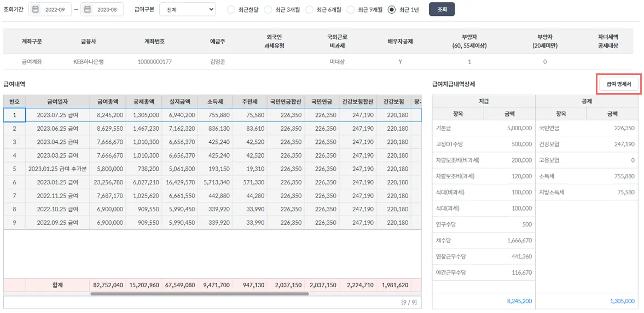This screenshot has width=644, height=313.
Task: Click the 67,549,080 total net pay
Action: (179, 284)
